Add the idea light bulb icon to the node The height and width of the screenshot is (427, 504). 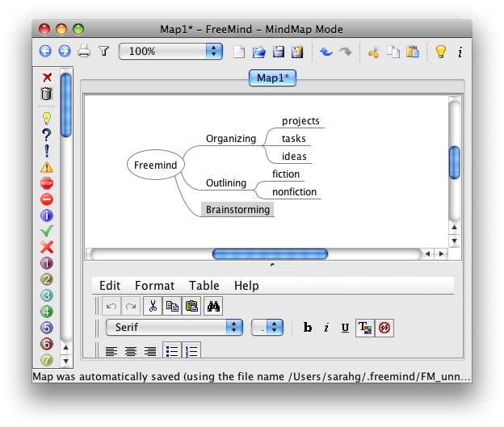click(x=47, y=119)
